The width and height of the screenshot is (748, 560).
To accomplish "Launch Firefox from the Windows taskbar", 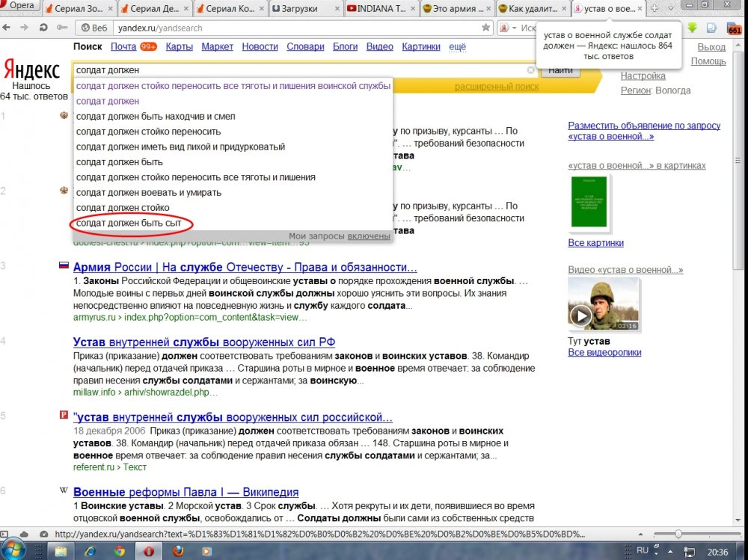I will click(177, 550).
